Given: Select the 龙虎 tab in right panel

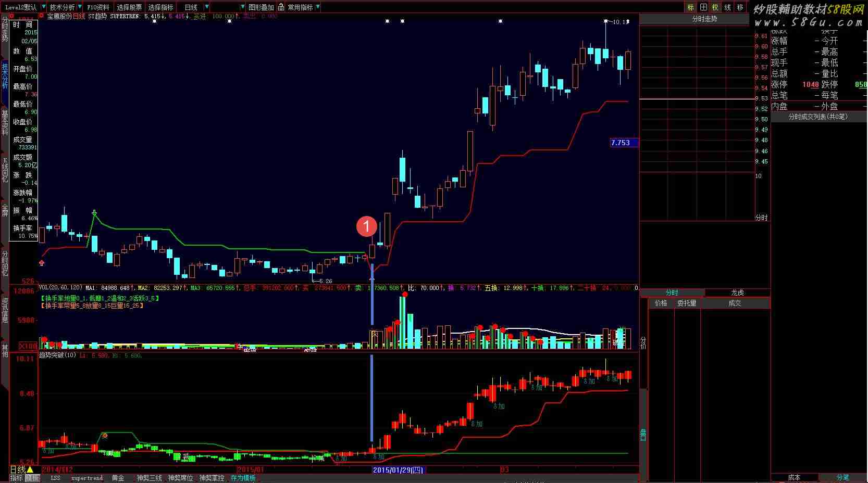Looking at the screenshot, I should coord(737,293).
